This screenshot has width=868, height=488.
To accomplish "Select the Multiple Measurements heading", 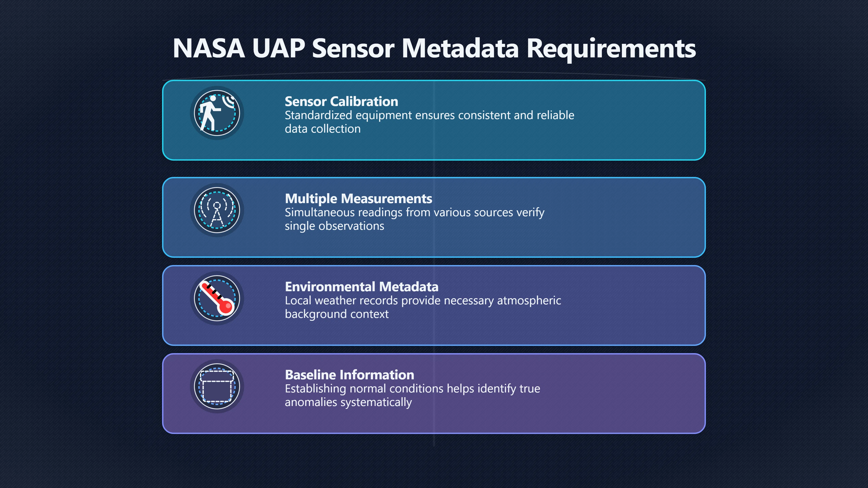I will point(359,199).
